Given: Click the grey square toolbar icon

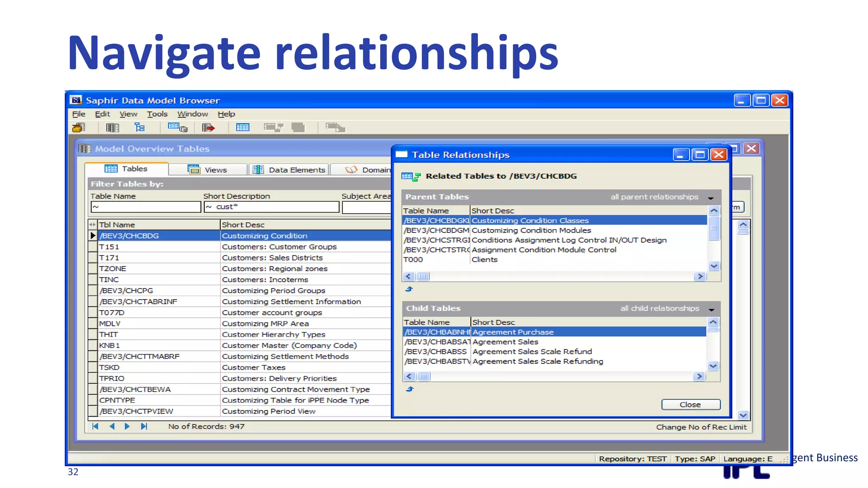Looking at the screenshot, I should click(298, 127).
